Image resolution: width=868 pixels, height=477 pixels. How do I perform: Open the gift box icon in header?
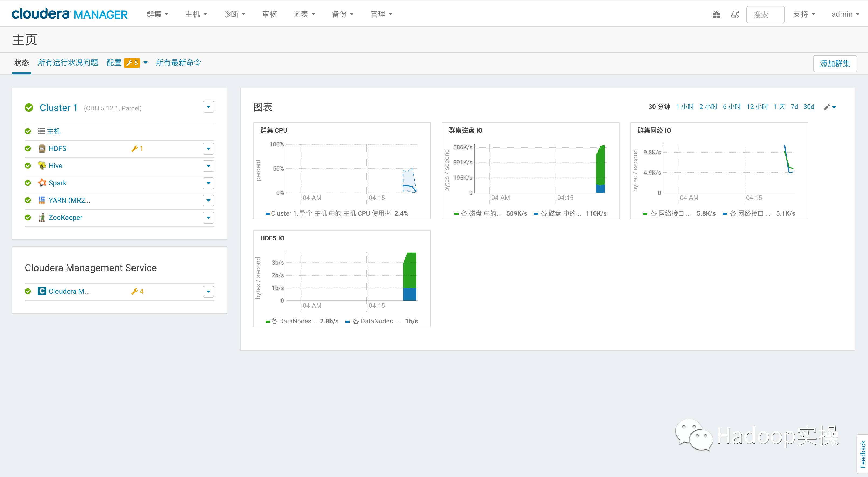(x=716, y=15)
